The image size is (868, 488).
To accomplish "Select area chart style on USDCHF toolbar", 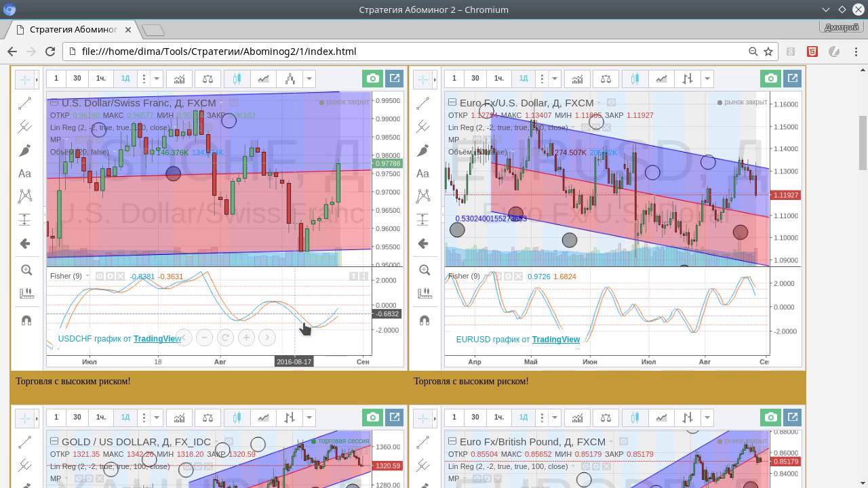I will [263, 79].
